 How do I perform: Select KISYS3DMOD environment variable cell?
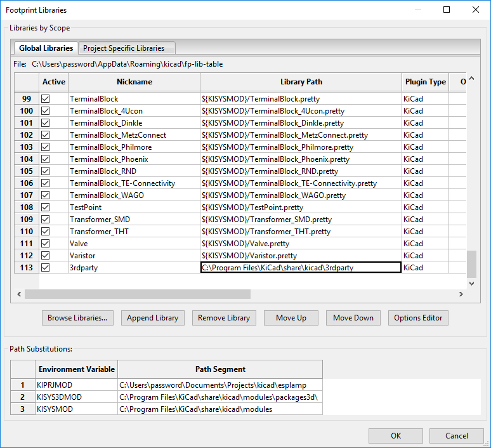[x=76, y=397]
